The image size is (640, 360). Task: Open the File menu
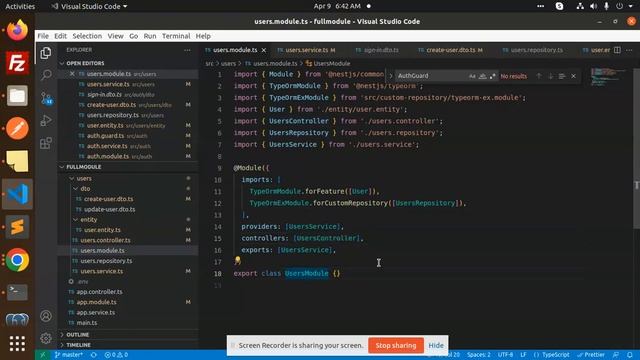tap(43, 36)
